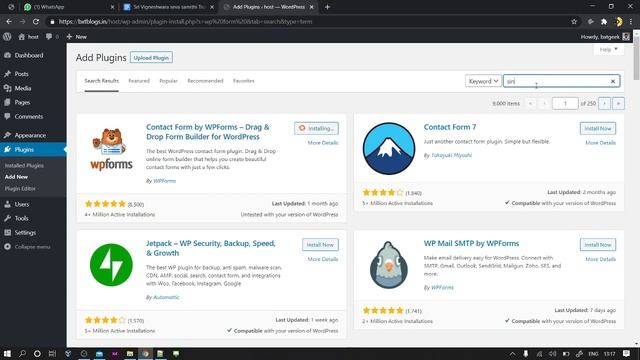The height and width of the screenshot is (360, 640).
Task: Switch to Search Results tab
Action: click(x=102, y=81)
